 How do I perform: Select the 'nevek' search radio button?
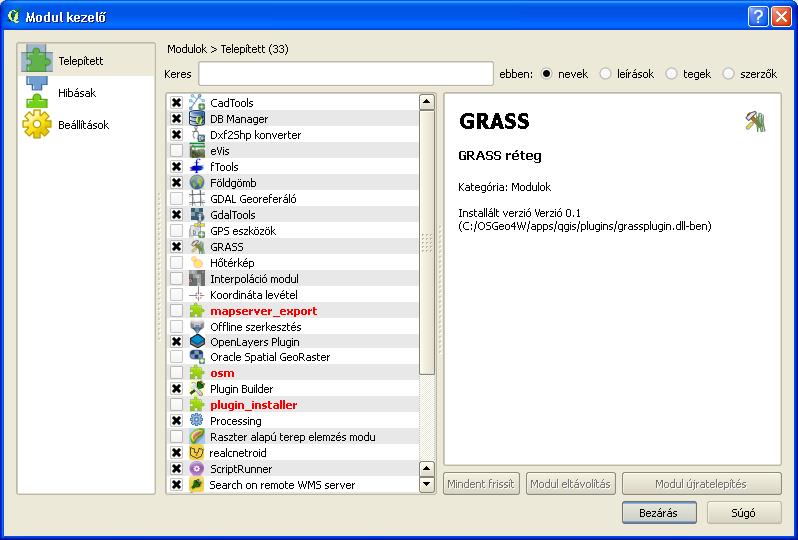(547, 74)
